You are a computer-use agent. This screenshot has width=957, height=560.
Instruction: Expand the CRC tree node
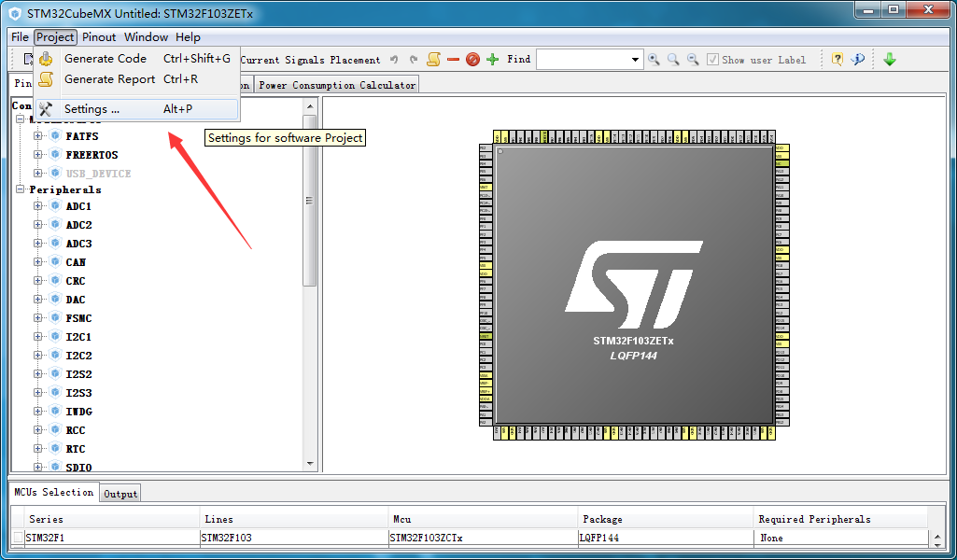(x=38, y=281)
